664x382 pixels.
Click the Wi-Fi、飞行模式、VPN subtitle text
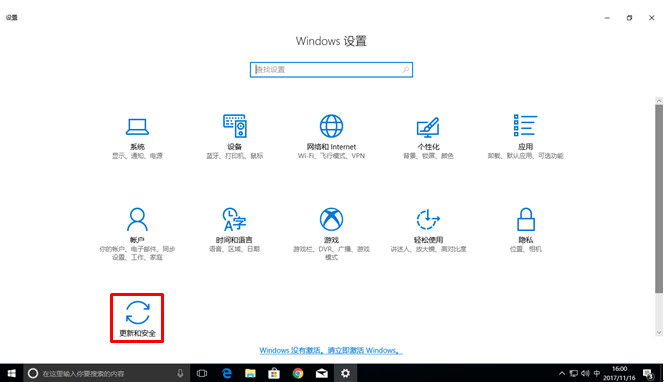coord(331,156)
